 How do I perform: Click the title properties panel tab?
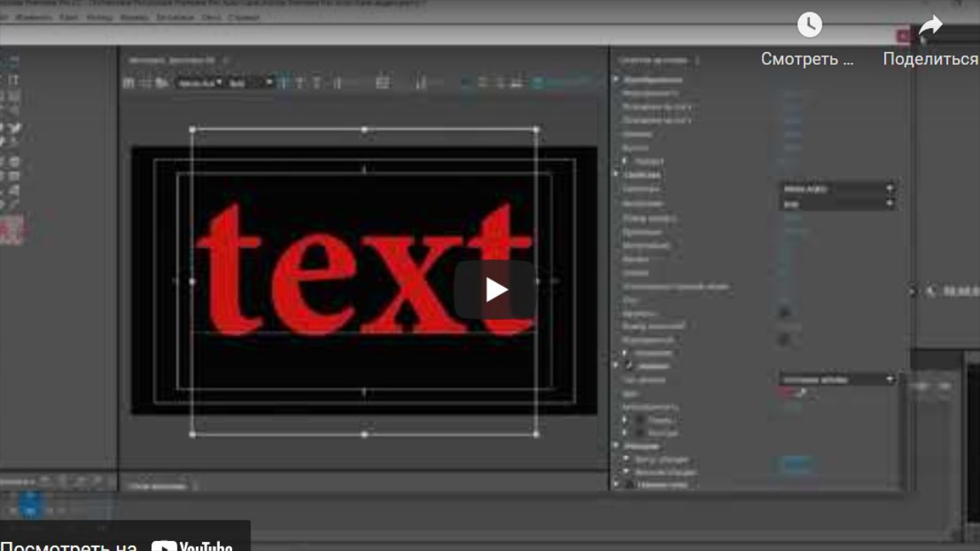pyautogui.click(x=653, y=60)
